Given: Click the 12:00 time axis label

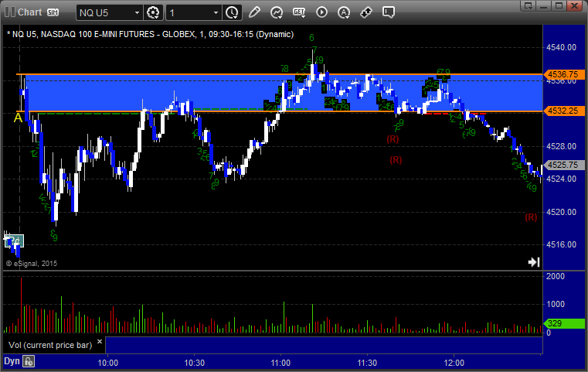Looking at the screenshot, I should click(454, 363).
